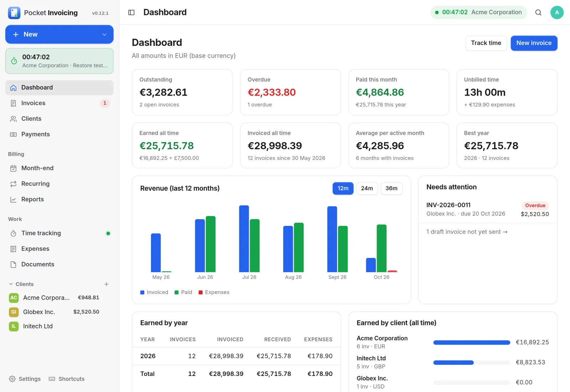The image size is (570, 392).
Task: Click the v0.12.1 version label
Action: 100,13
